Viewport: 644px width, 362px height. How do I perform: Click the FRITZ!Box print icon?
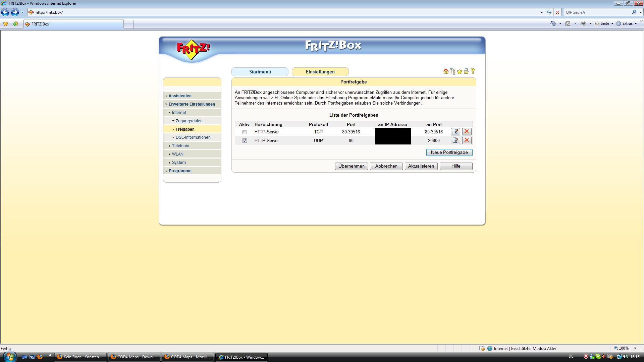(466, 71)
